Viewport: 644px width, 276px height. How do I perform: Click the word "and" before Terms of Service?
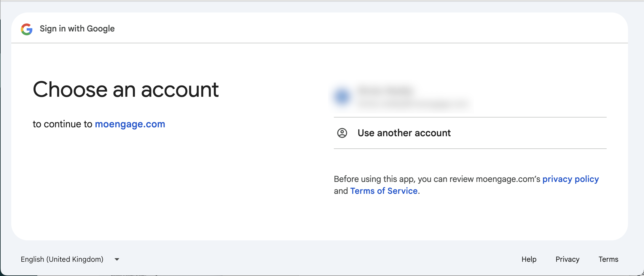tap(341, 191)
